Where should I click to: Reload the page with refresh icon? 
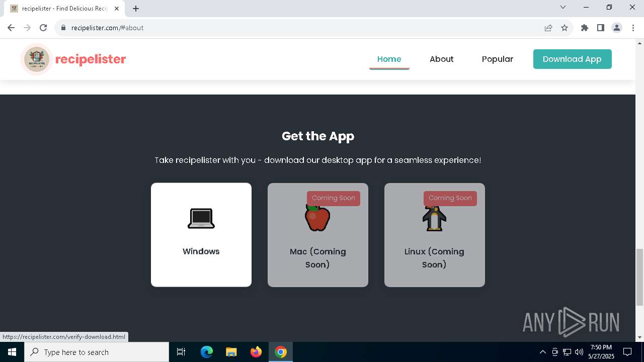pyautogui.click(x=43, y=28)
